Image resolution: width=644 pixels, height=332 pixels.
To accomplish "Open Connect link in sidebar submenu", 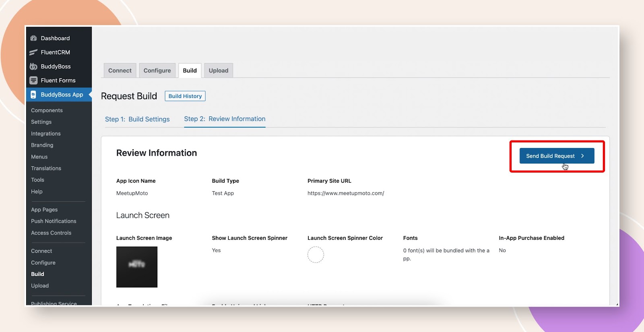I will tap(41, 251).
